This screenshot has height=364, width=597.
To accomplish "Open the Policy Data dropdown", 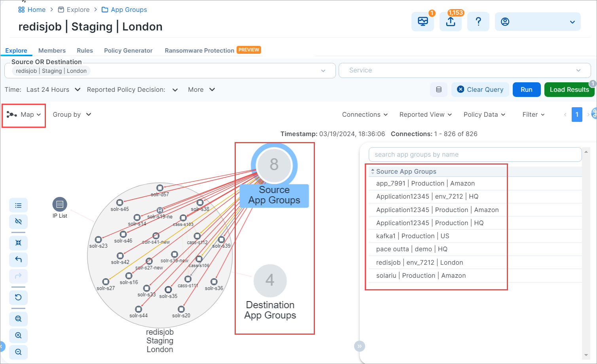I will tap(484, 115).
